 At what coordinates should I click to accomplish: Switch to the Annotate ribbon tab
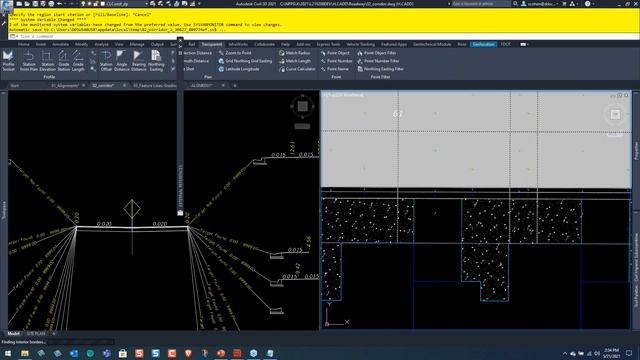coord(60,44)
